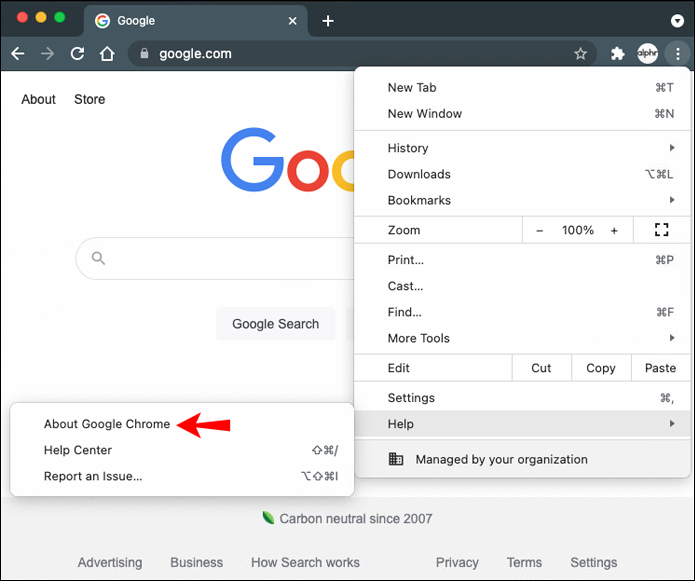Click Cut in the Edit row
Screen dimensions: 695x581
(x=541, y=368)
